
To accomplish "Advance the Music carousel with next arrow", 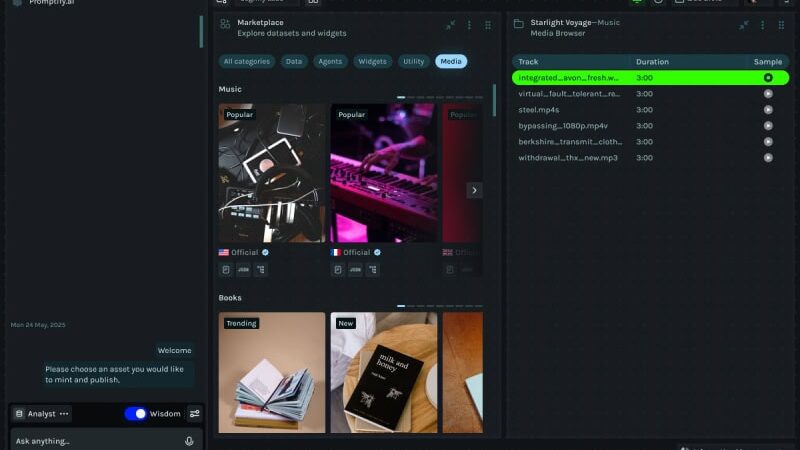I will [474, 190].
